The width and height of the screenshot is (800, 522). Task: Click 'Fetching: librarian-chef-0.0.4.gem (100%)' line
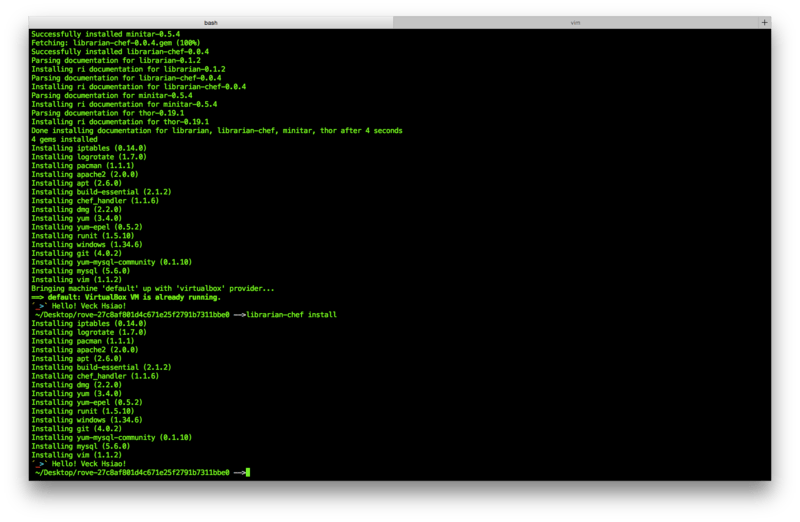coord(116,43)
